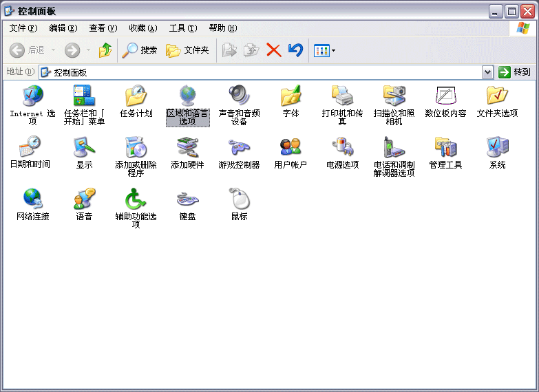Click the blue undo arrow button

(x=295, y=50)
